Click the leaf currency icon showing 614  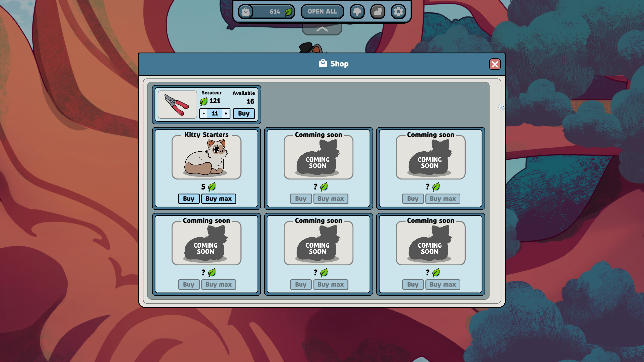[x=288, y=11]
